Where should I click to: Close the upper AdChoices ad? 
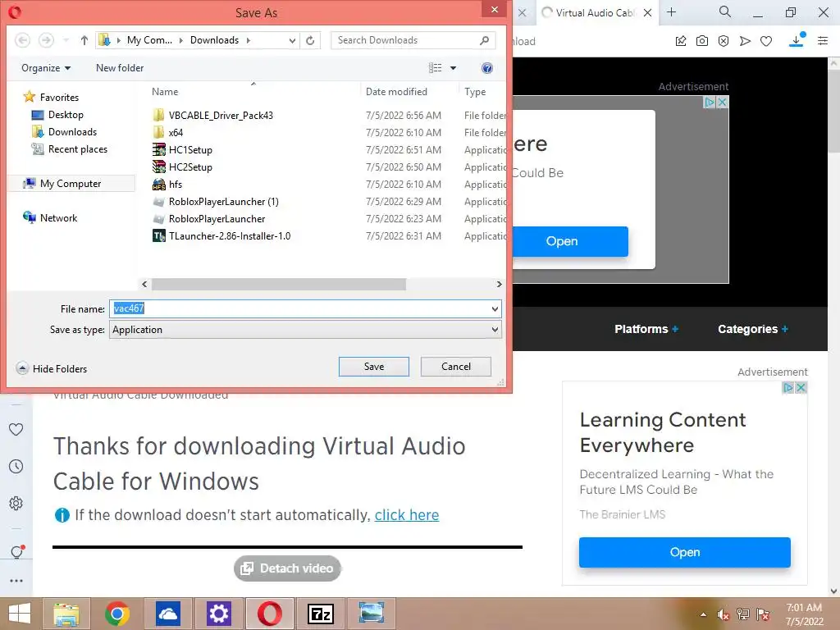[x=722, y=102]
